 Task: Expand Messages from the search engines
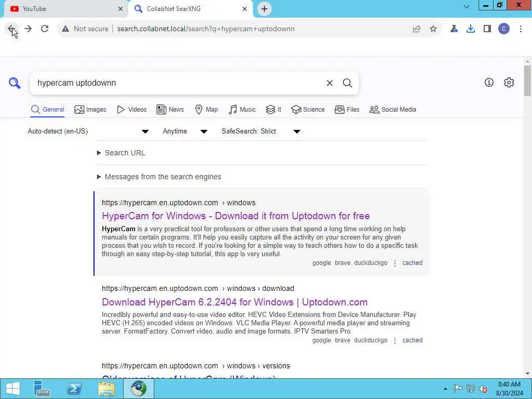(159, 177)
